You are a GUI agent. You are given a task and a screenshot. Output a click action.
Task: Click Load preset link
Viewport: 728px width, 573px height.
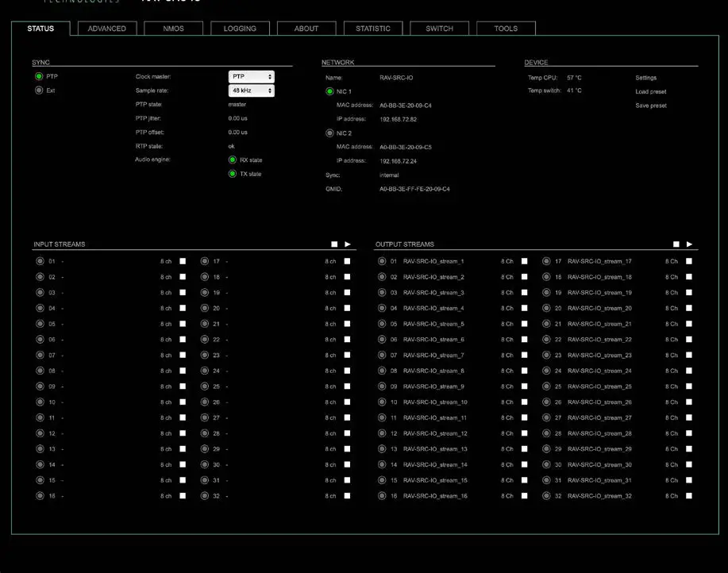point(650,91)
